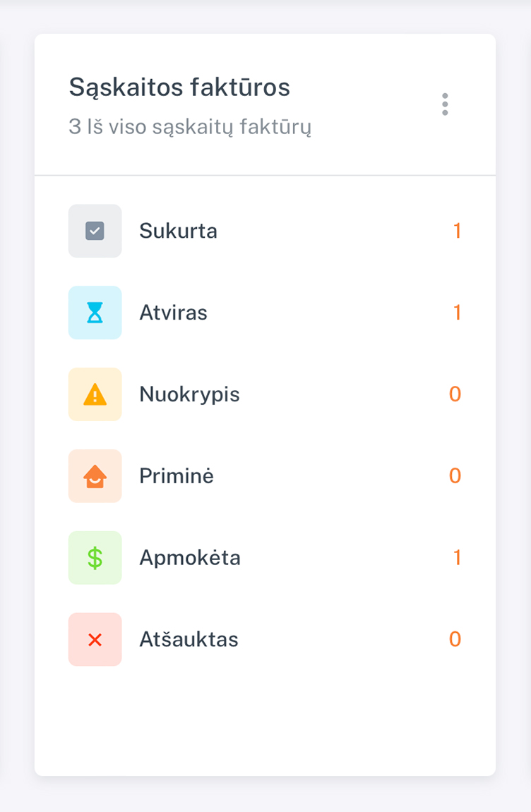Click the gray checkmark Sukurta icon
The width and height of the screenshot is (531, 812).
point(95,231)
